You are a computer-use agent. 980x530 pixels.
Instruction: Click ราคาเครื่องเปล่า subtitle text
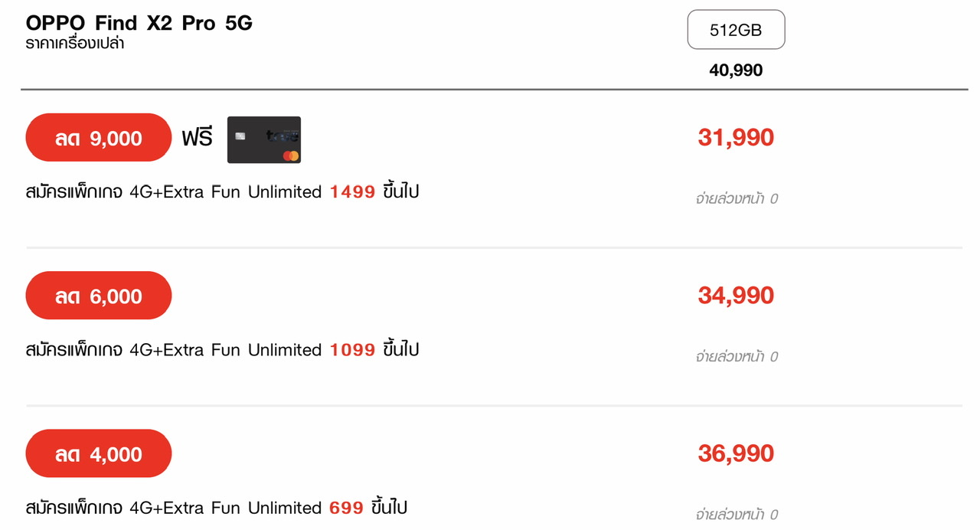click(x=75, y=44)
